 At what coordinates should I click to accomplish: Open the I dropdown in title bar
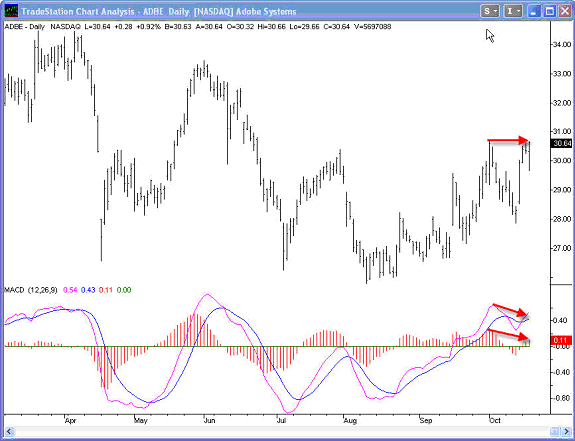pyautogui.click(x=513, y=11)
